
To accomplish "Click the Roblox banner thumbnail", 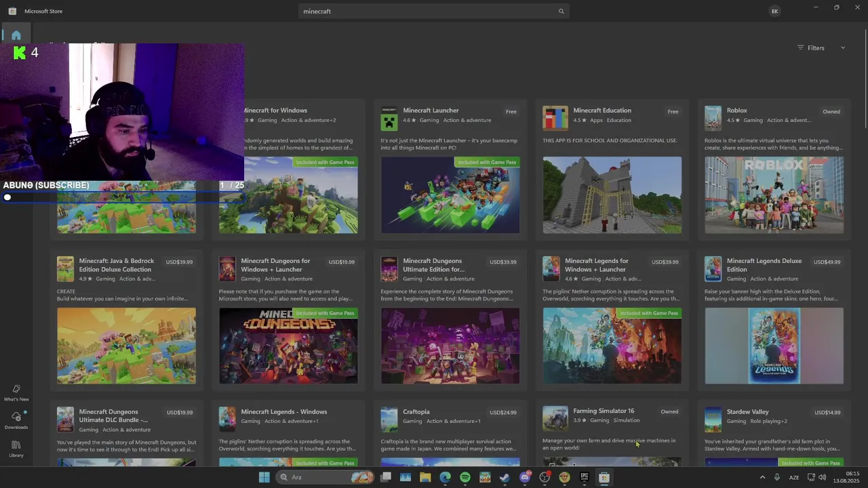I will tap(774, 195).
